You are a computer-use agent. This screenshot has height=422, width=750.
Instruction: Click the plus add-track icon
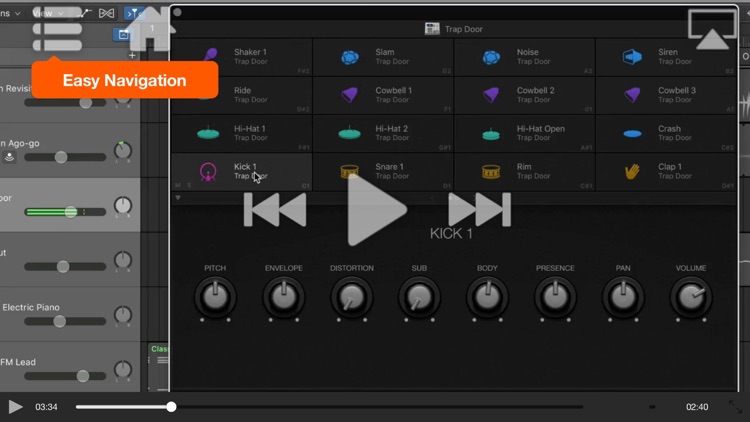(132, 56)
